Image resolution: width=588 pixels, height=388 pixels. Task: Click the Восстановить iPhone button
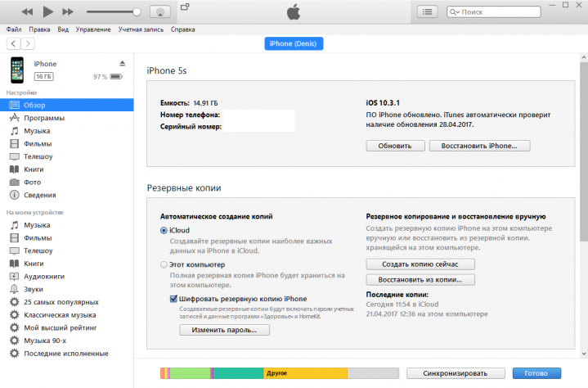click(485, 146)
